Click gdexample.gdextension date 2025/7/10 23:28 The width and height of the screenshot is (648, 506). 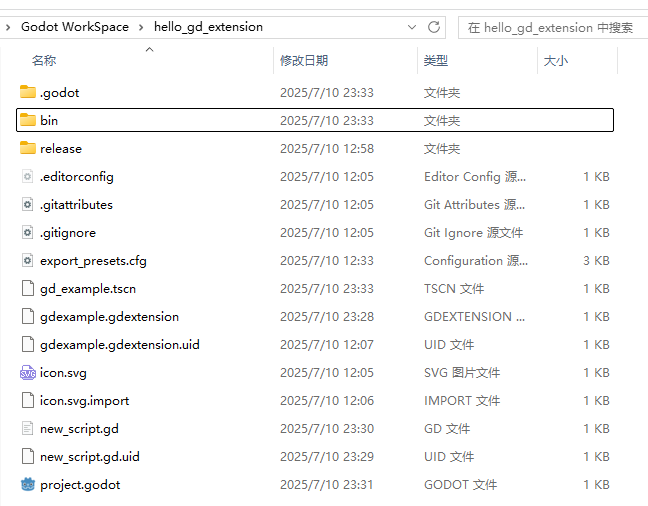pos(327,317)
